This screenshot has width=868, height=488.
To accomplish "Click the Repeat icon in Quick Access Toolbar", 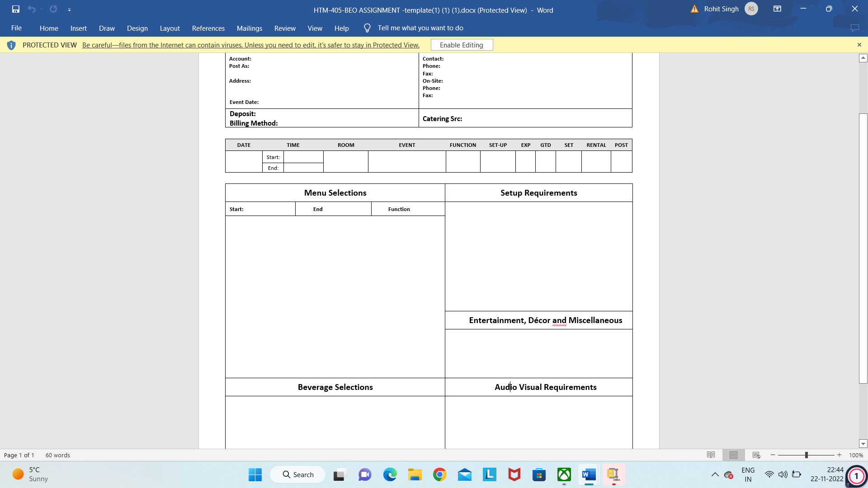I will (53, 9).
